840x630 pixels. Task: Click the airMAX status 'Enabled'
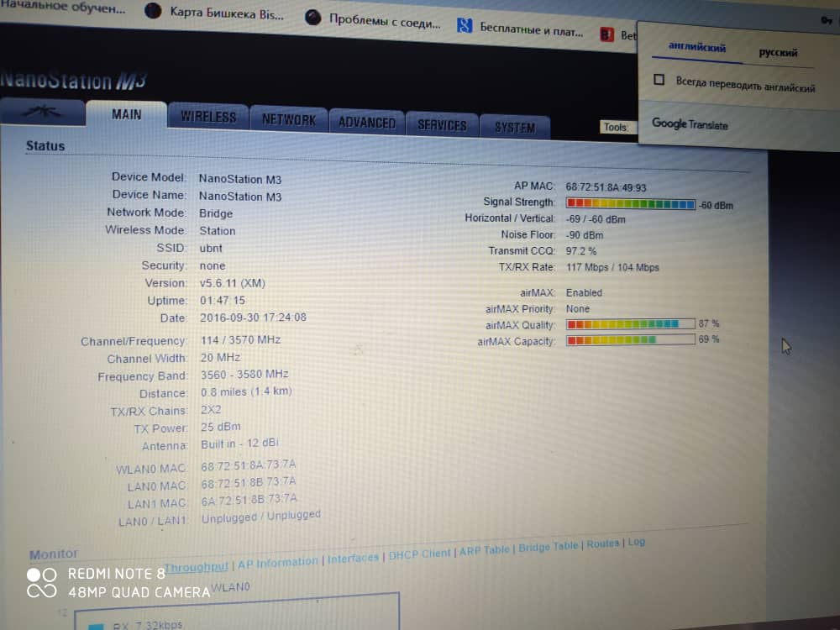[x=584, y=292]
